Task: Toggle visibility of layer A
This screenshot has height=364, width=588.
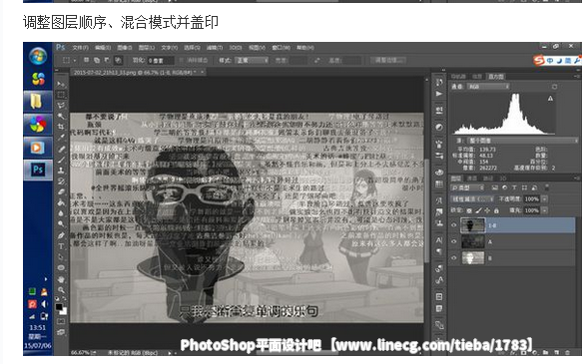Action: (x=454, y=242)
